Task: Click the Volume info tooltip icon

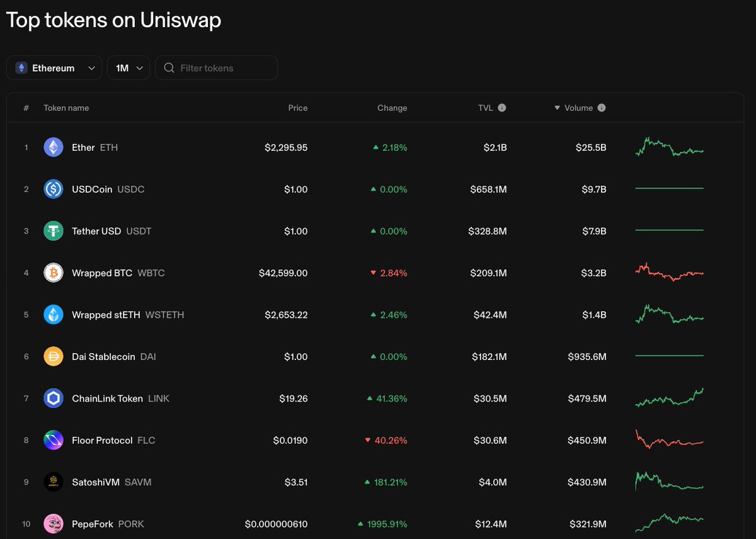Action: pos(601,108)
